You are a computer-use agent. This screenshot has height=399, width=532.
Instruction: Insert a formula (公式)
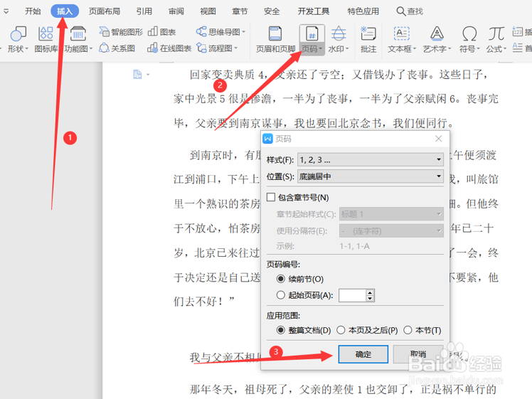496,39
